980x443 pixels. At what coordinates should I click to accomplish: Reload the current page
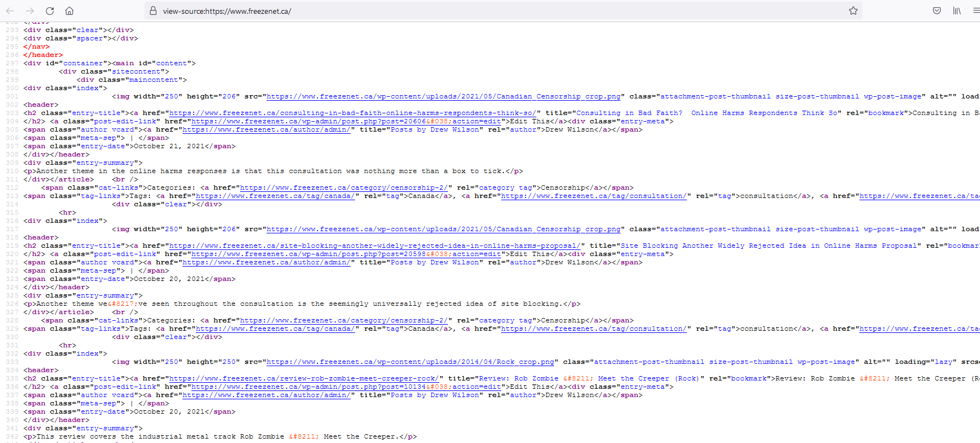tap(50, 11)
